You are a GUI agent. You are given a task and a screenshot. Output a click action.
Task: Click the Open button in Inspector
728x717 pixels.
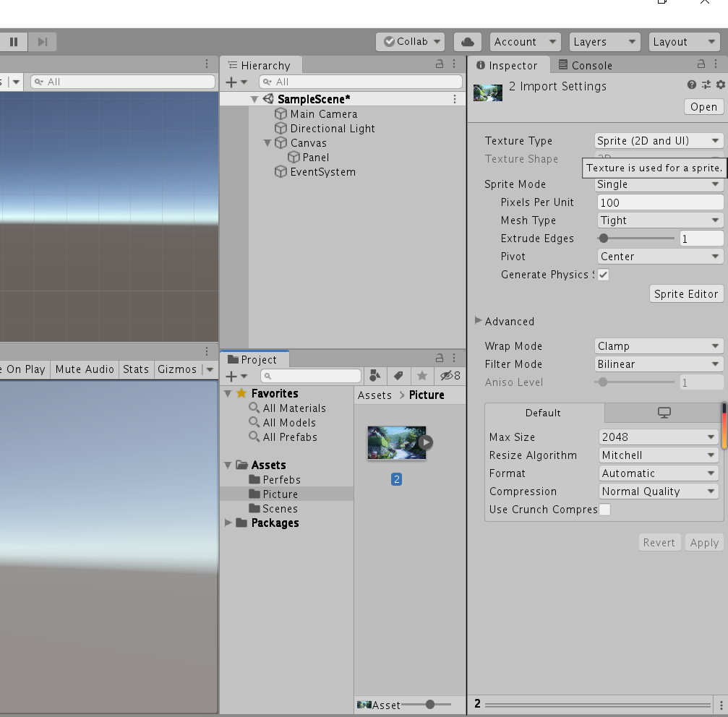click(x=703, y=107)
